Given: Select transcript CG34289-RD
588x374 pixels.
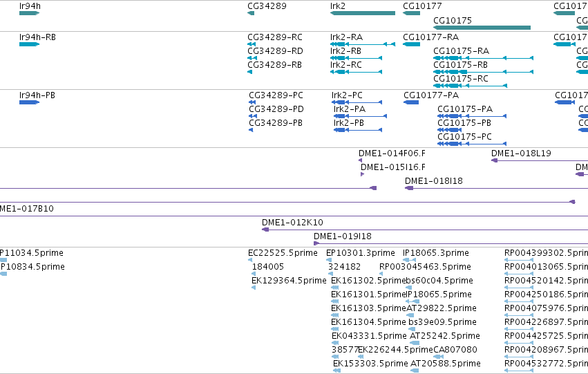Looking at the screenshot, I should tap(252, 58).
